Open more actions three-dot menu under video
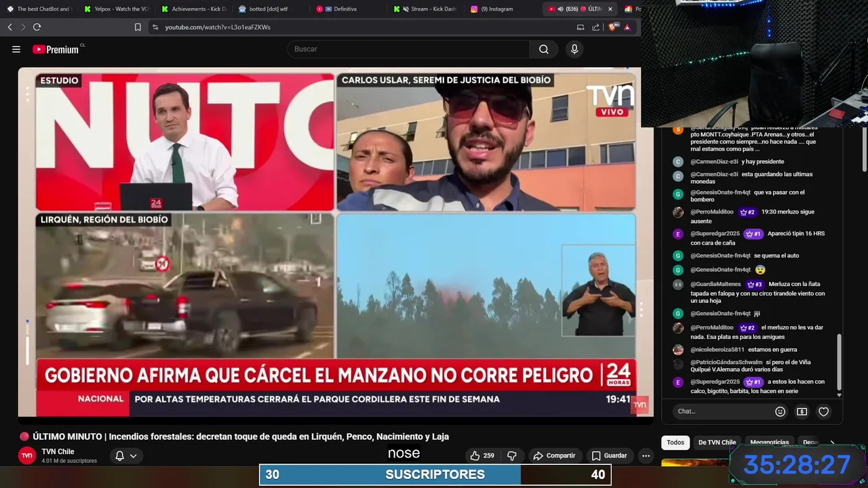This screenshot has height=488, width=868. (646, 455)
